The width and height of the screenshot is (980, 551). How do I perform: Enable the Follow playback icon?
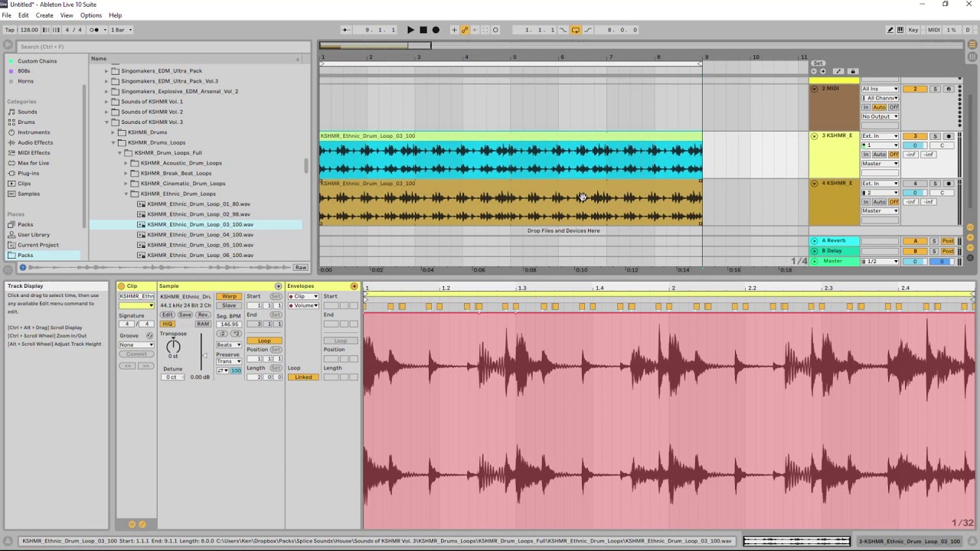coord(346,30)
